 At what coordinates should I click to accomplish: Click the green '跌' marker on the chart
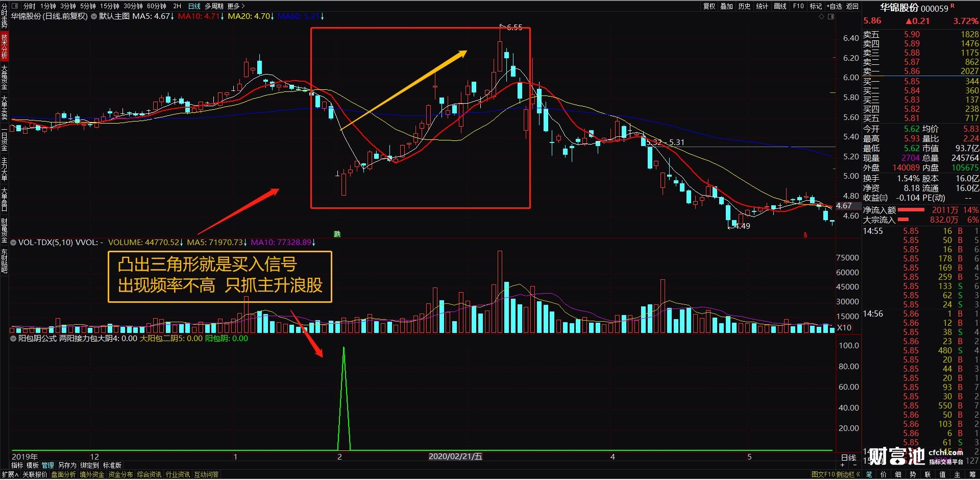(x=337, y=234)
